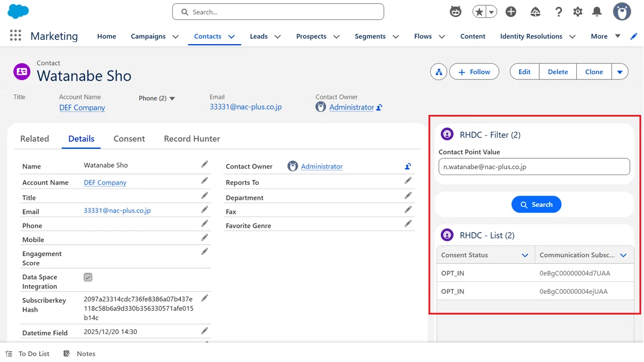Open the Trailhead guidance icon
The height and width of the screenshot is (362, 644).
point(535,11)
